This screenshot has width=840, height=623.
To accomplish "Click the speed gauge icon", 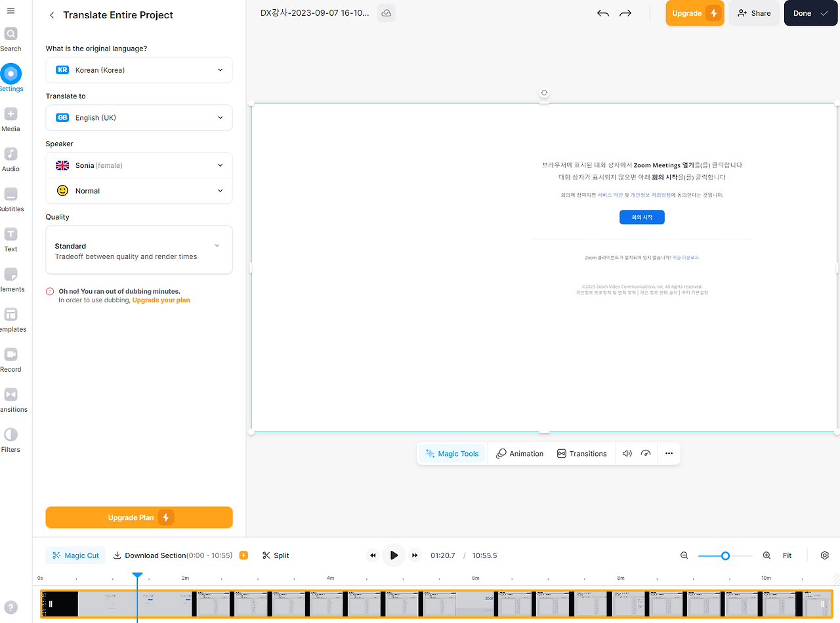I will coord(646,454).
